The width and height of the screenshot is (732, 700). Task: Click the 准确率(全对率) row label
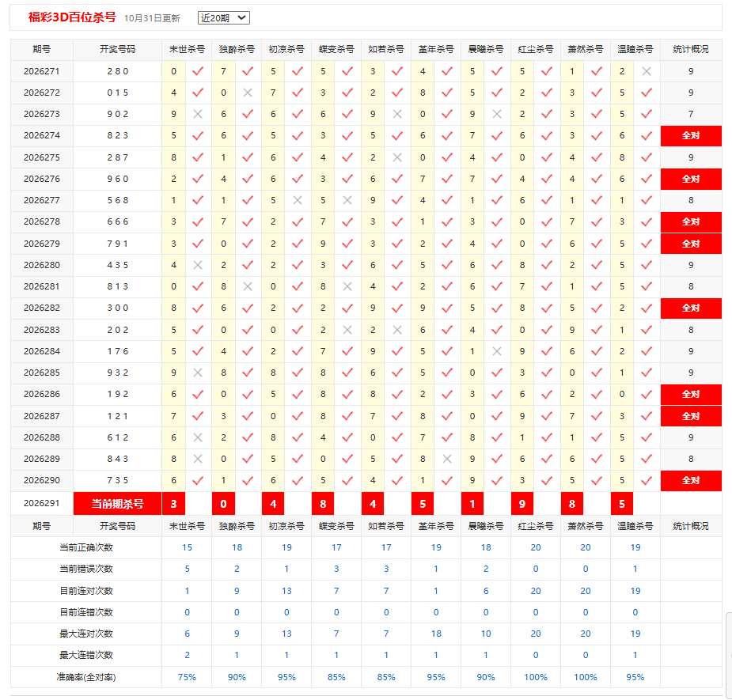[x=86, y=678]
